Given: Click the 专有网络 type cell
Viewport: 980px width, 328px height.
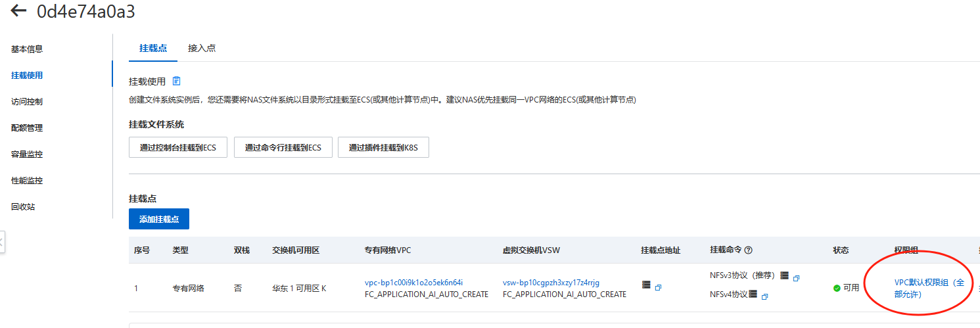Looking at the screenshot, I should 188,288.
